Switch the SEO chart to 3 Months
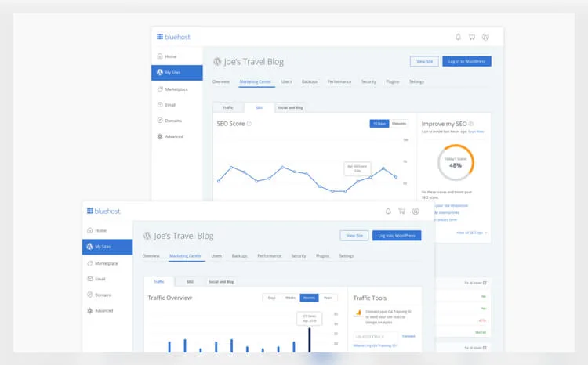Screen dimensions: 588x365 (x=399, y=123)
